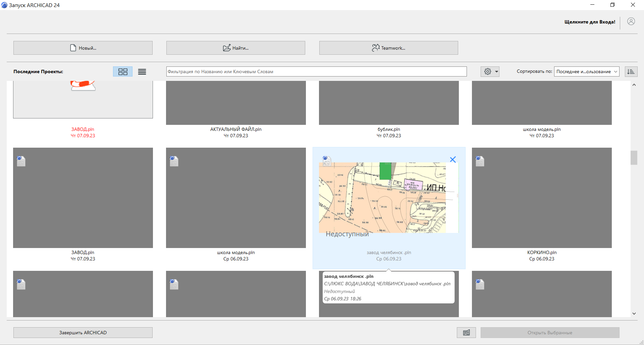
Task: Select the КОРКИНО.pln project thumbnail
Action: [542, 198]
